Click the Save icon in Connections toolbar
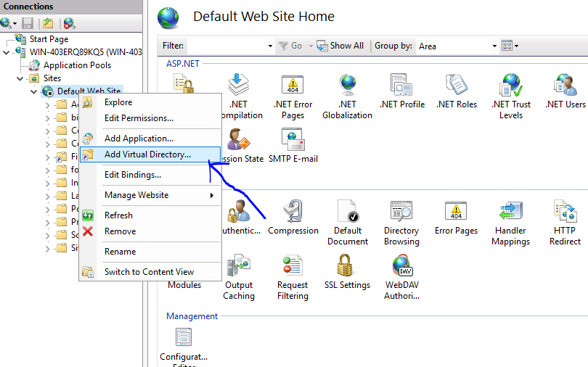This screenshot has width=588, height=367. [x=28, y=24]
